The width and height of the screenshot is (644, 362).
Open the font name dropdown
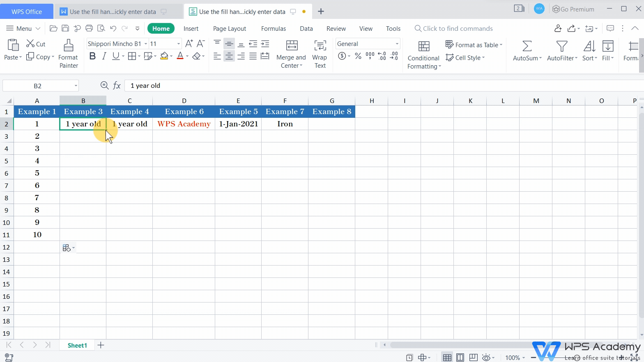click(x=145, y=44)
